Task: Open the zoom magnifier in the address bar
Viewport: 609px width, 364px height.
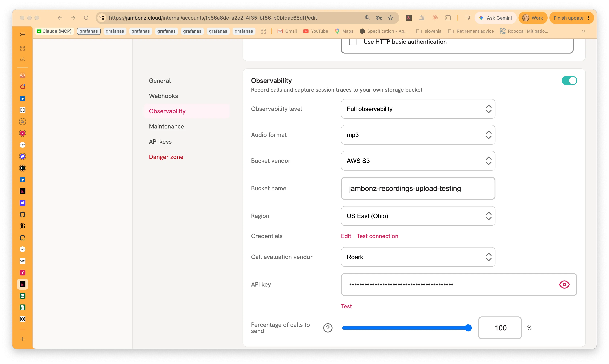Action: coord(367,18)
